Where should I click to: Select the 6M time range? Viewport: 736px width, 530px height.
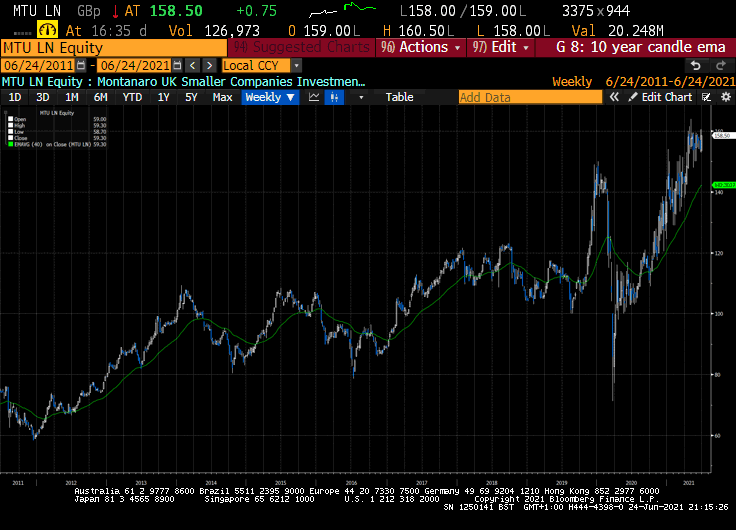[100, 97]
